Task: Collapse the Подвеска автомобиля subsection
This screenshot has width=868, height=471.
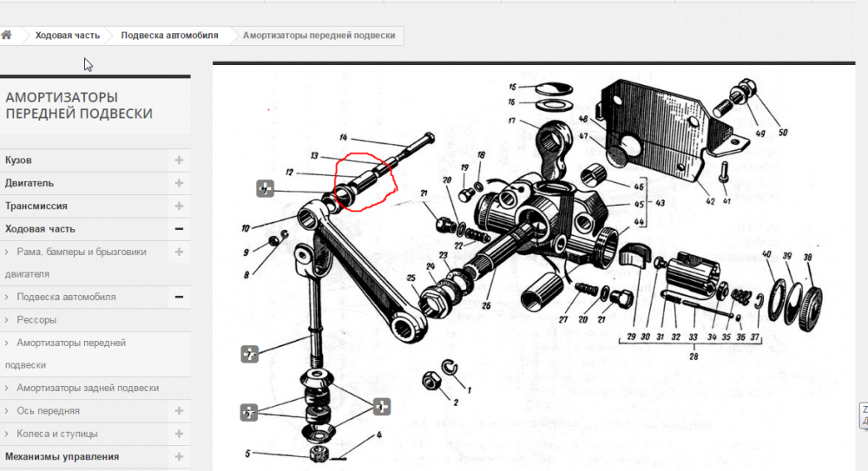Action: 179,297
